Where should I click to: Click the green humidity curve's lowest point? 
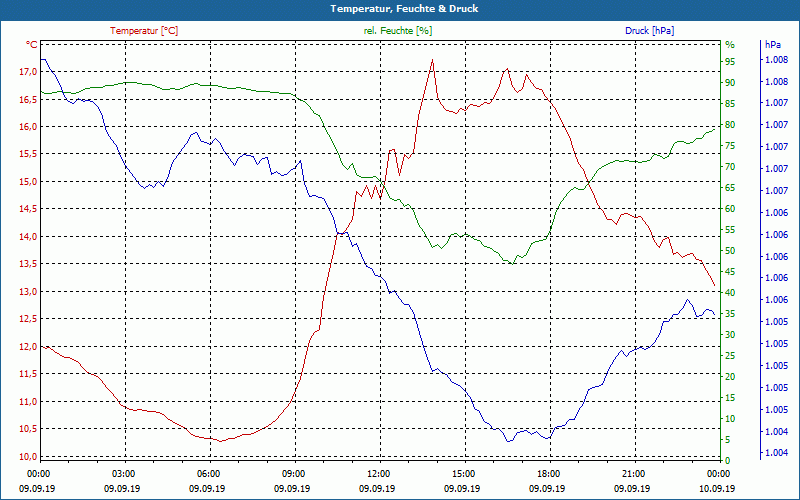tap(513, 264)
